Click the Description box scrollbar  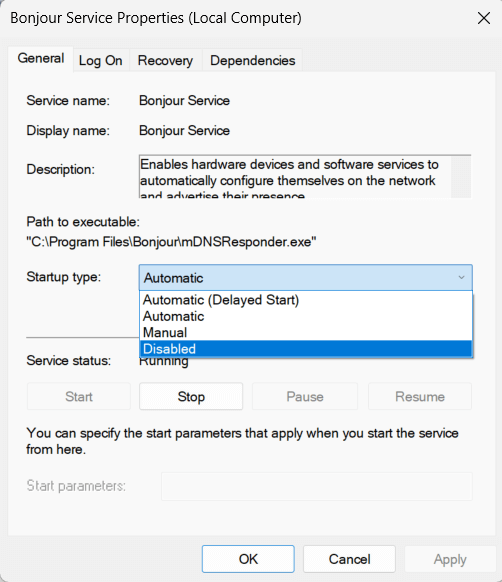coord(461,177)
